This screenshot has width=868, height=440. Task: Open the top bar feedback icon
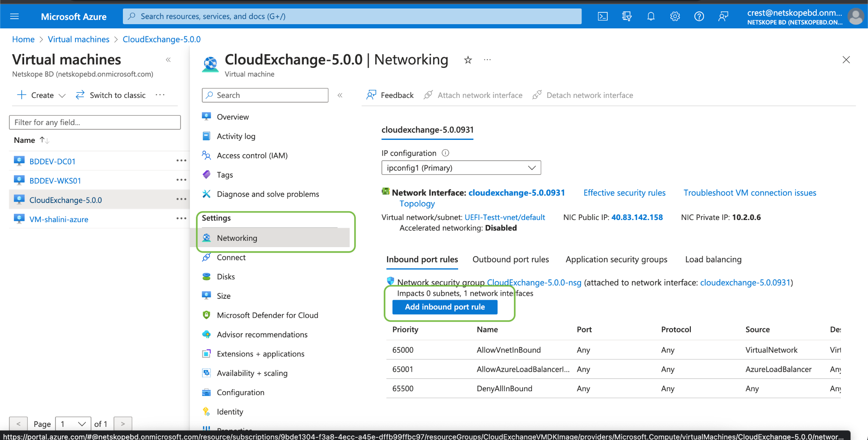click(723, 17)
